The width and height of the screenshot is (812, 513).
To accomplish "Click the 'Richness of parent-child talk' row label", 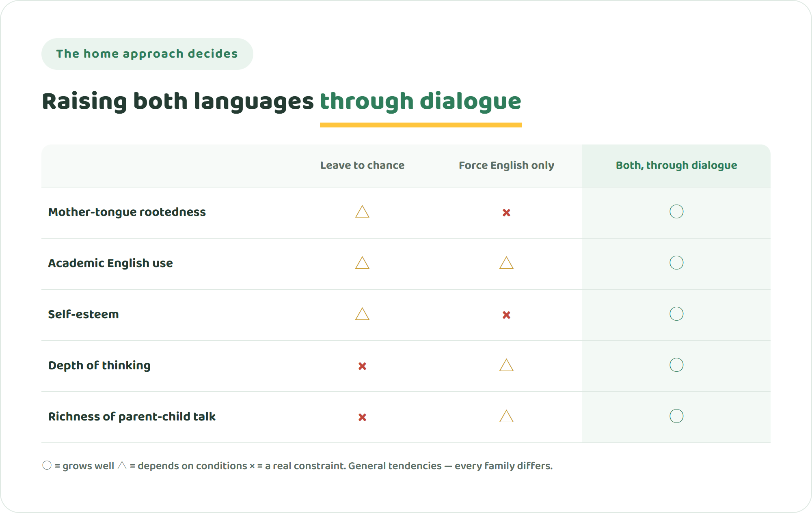I will click(132, 417).
